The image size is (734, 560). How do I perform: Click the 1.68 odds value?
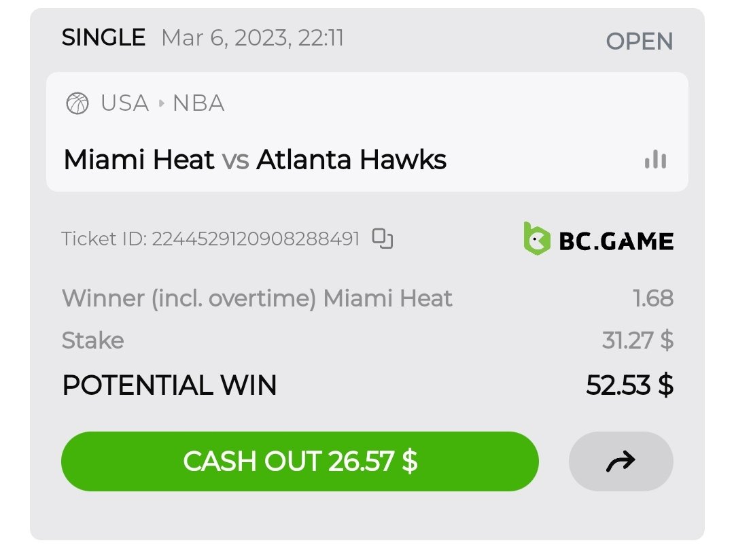coord(653,298)
